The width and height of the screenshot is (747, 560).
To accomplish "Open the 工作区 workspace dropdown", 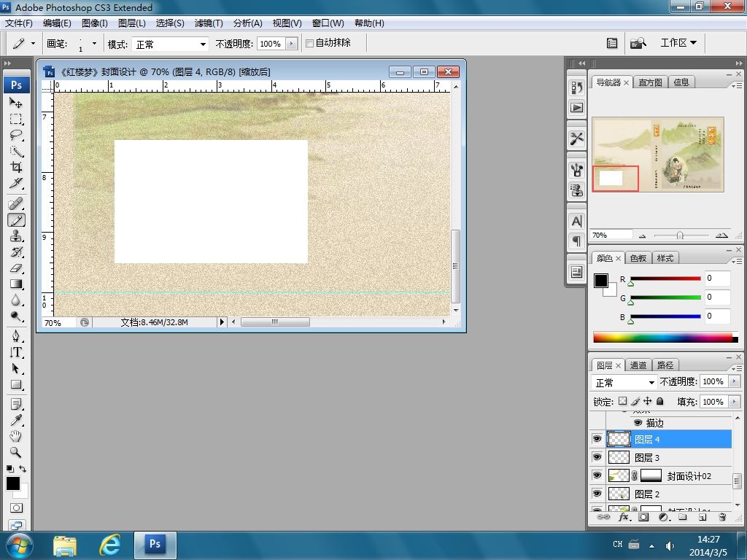I will 678,43.
